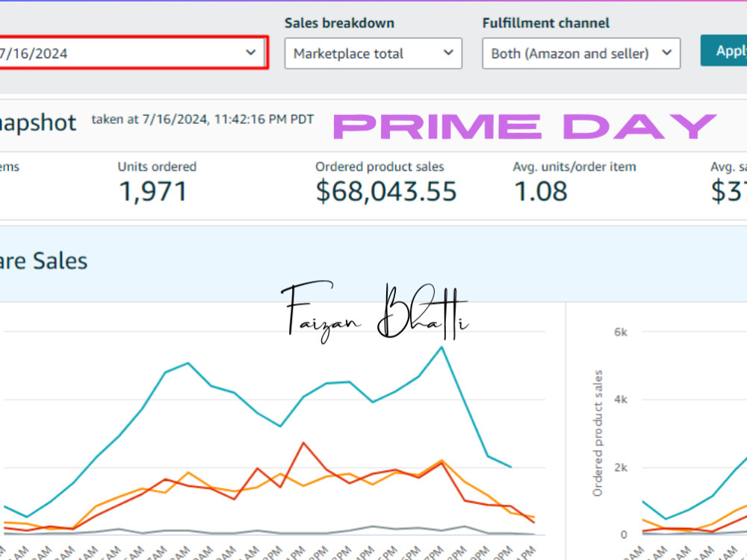The image size is (747, 560).
Task: Click the Ordered product sales label above $68,043.55
Action: (379, 167)
